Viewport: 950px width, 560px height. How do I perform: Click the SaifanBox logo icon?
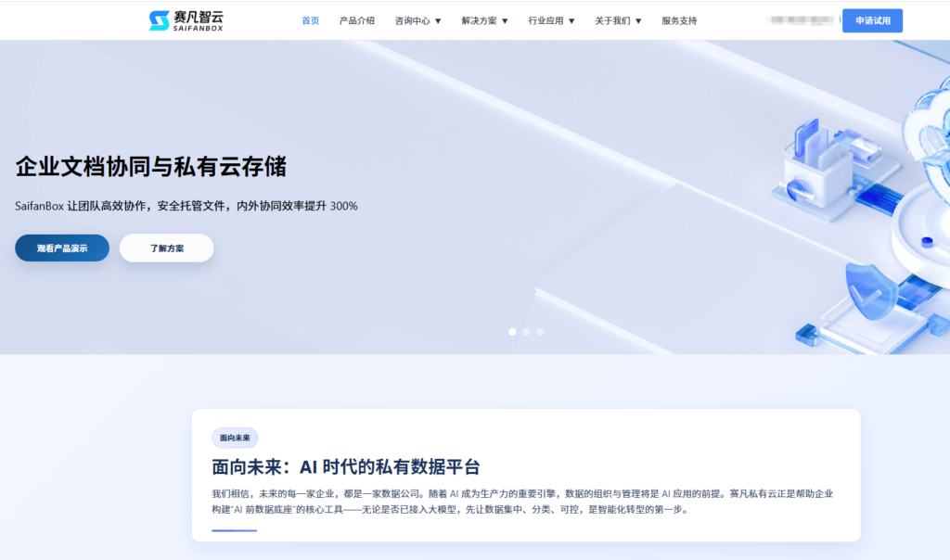pos(159,20)
